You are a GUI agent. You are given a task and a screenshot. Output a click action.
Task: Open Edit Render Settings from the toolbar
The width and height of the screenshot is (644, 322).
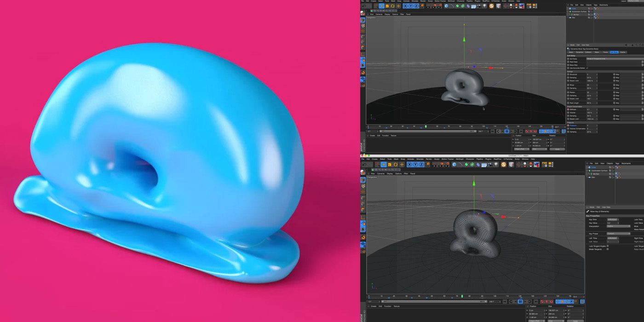439,6
